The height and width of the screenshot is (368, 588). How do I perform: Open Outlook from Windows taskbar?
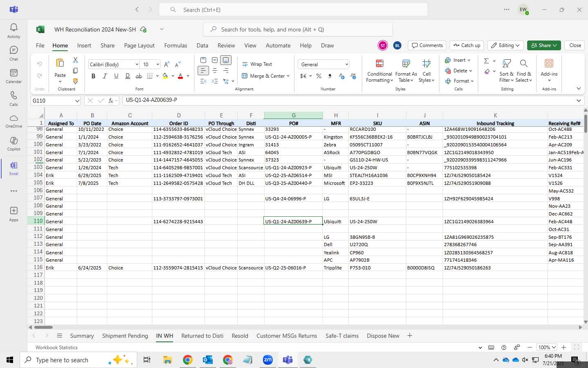click(207, 360)
